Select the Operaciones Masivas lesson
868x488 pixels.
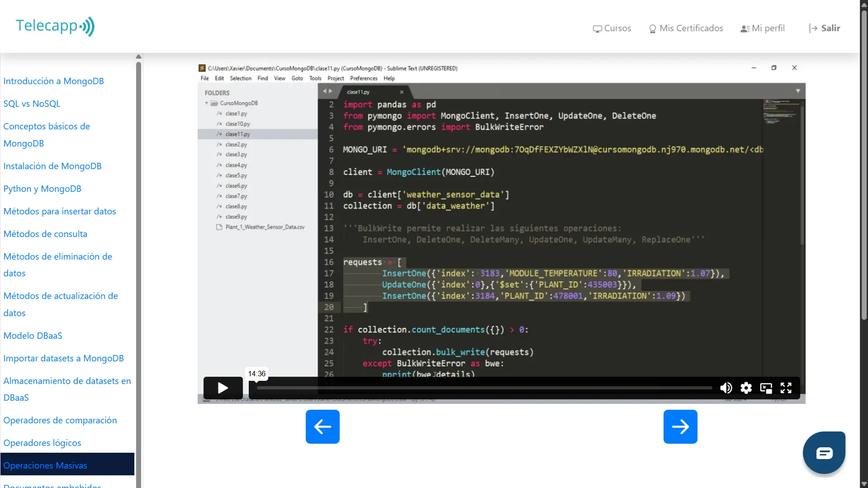[x=45, y=465]
